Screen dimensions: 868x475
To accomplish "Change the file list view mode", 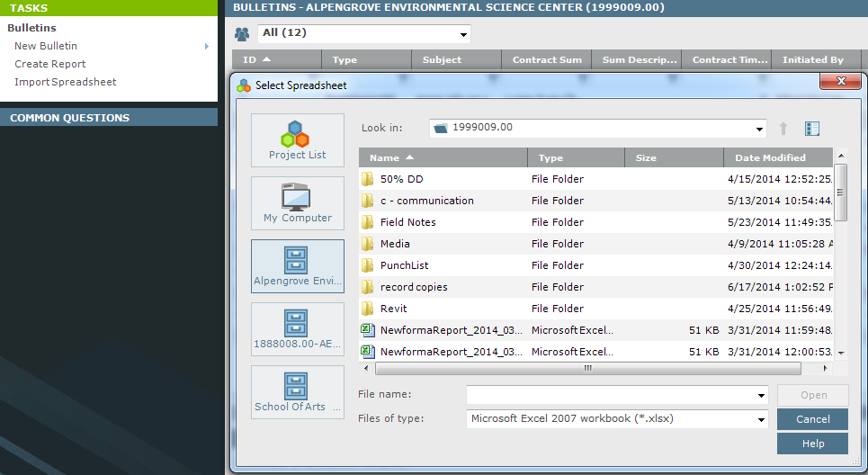I will pyautogui.click(x=811, y=129).
